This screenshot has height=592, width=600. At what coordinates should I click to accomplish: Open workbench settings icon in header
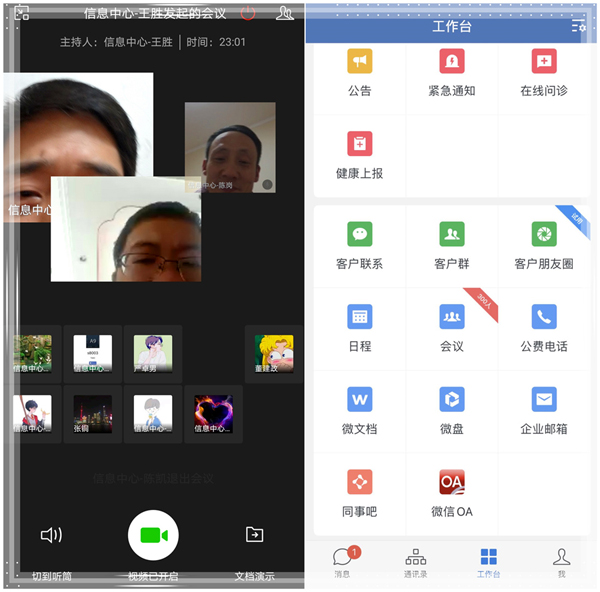coord(578,26)
